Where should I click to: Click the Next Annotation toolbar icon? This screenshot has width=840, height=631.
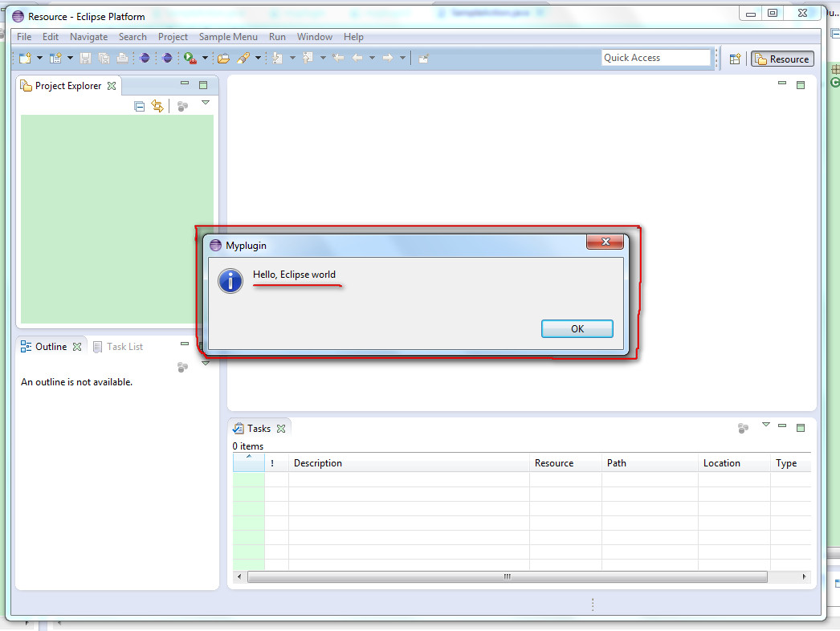click(x=278, y=58)
